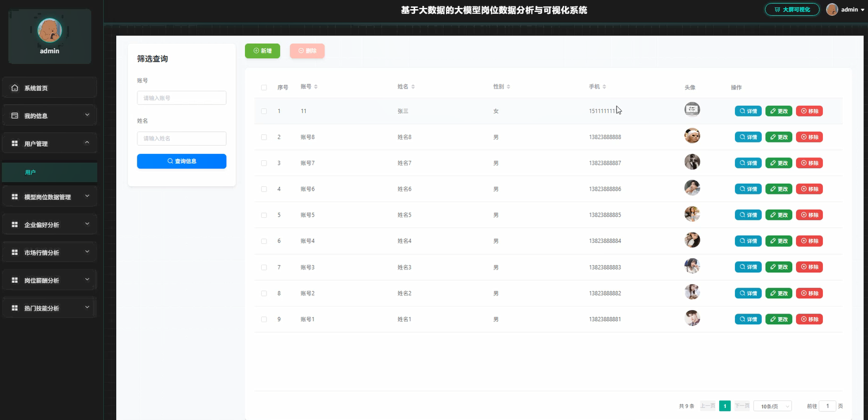Image resolution: width=868 pixels, height=420 pixels.
Task: Check the box for row 账号2
Action: click(264, 293)
